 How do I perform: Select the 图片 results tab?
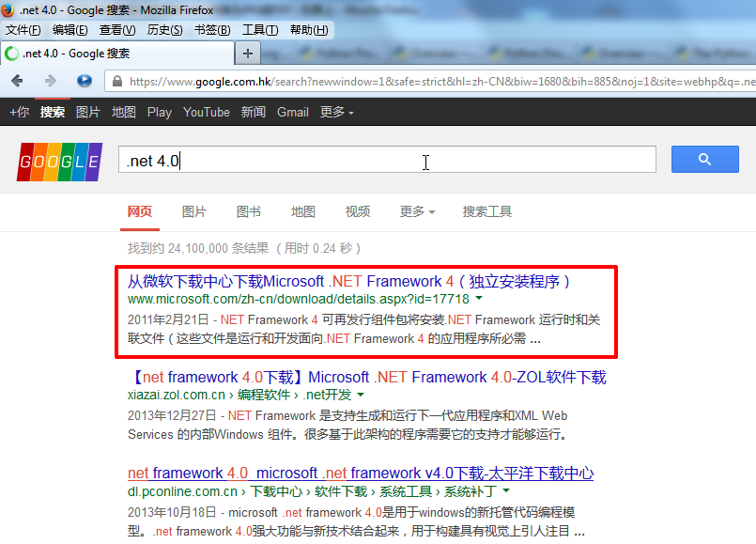click(193, 211)
